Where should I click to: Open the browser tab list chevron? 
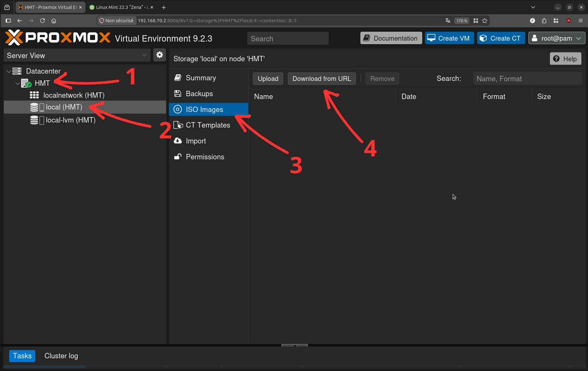[x=533, y=7]
